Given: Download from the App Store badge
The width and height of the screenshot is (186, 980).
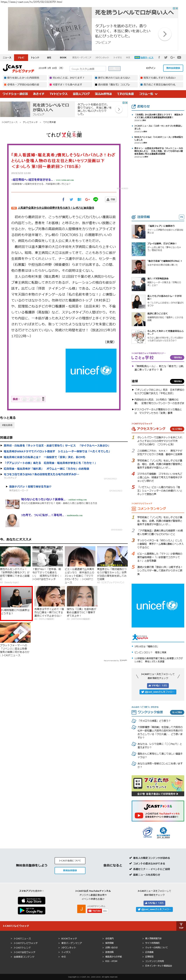Looking at the screenshot, I should coord(32,900).
